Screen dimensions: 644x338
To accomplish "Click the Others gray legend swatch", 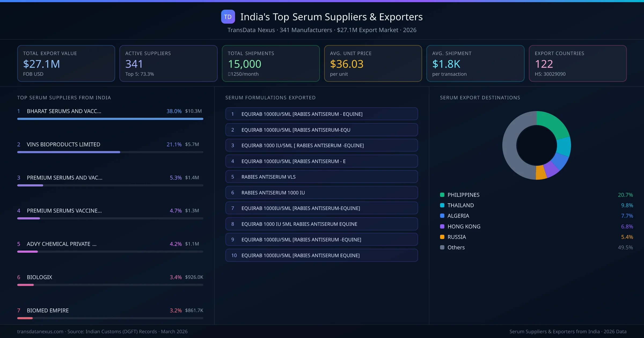I will pos(442,247).
